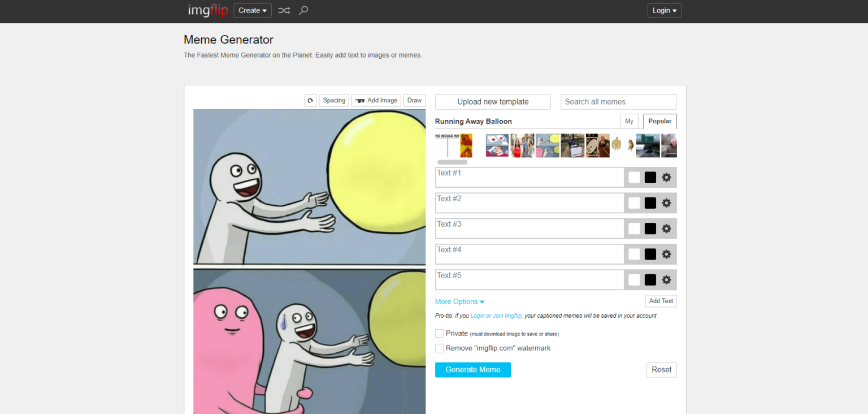Open settings gear for Text #5
Image resolution: width=868 pixels, height=414 pixels.
666,280
